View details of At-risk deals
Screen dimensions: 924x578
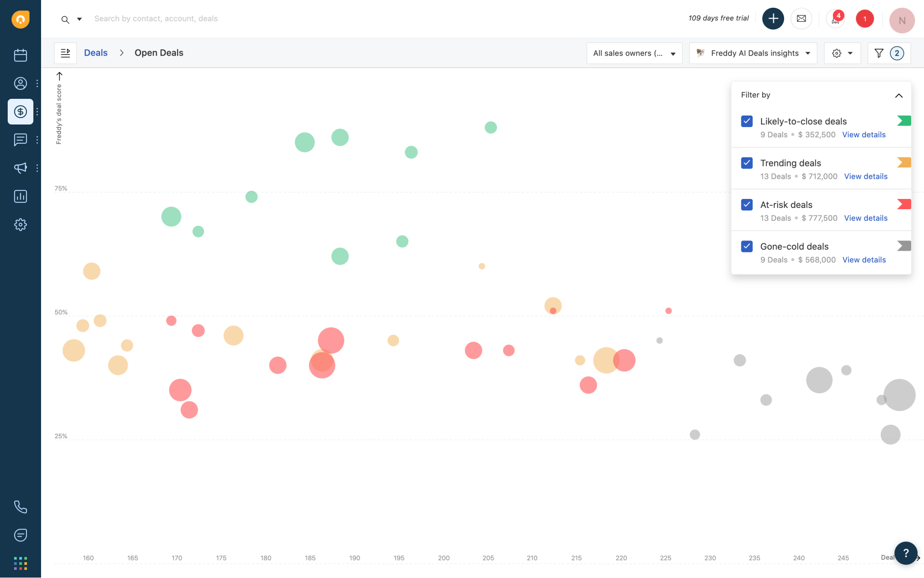[865, 218]
